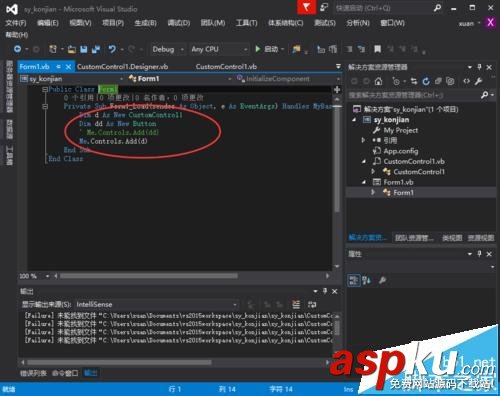
Task: Click the Open File folder icon
Action: 71,50
